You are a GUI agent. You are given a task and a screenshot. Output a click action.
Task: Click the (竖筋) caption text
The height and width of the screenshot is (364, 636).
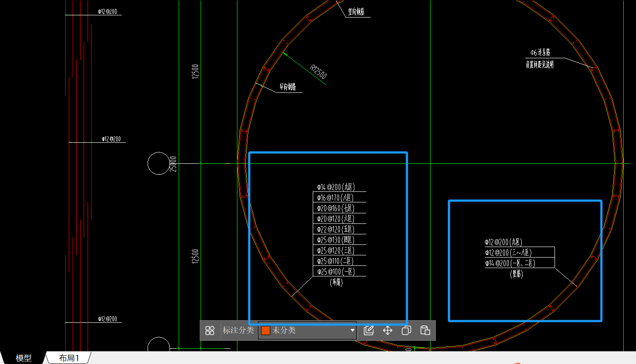pyautogui.click(x=517, y=275)
